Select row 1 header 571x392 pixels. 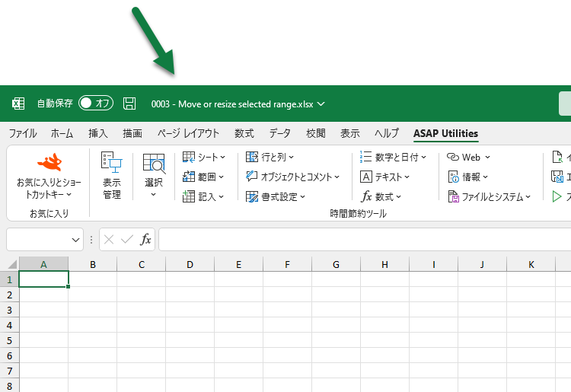point(9,279)
